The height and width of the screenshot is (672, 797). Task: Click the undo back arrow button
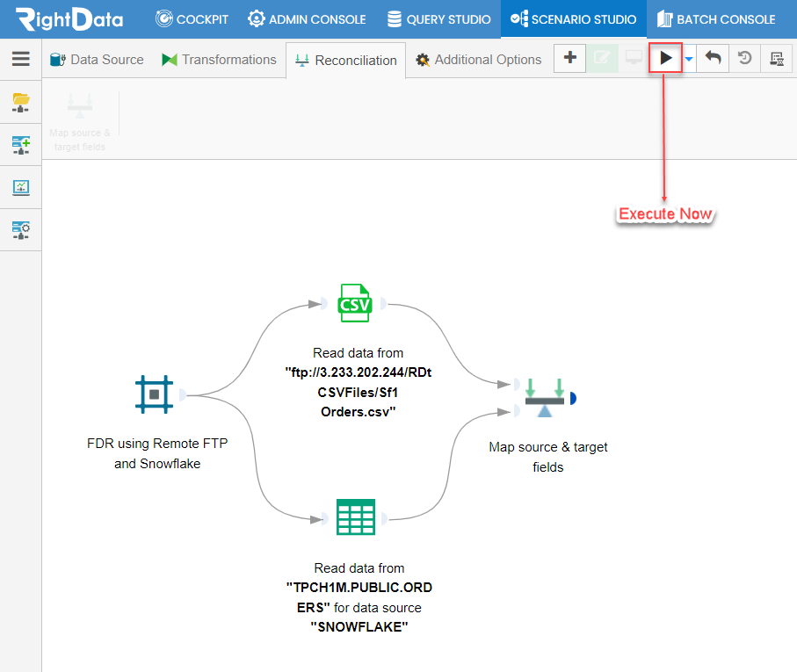(713, 58)
